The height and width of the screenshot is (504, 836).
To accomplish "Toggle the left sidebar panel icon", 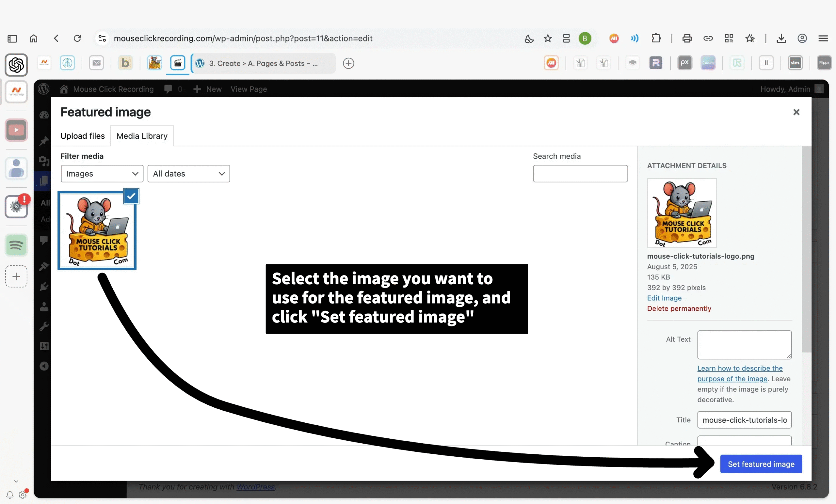I will 12,38.
